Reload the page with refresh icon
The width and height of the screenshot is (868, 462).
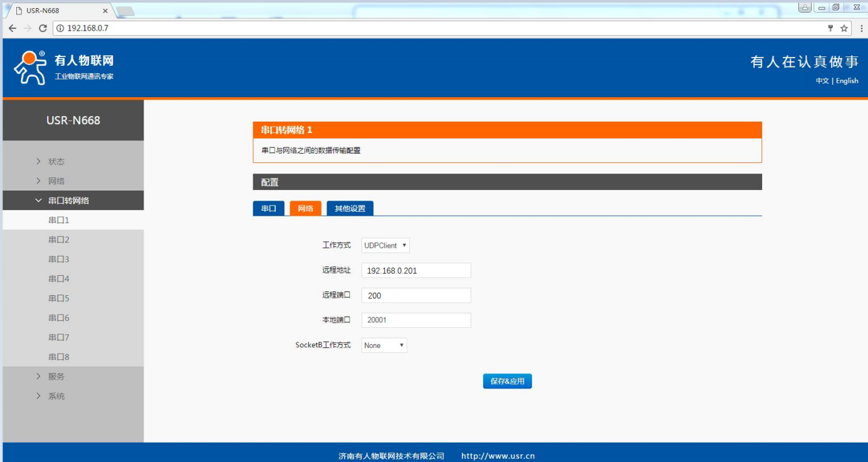click(x=43, y=28)
